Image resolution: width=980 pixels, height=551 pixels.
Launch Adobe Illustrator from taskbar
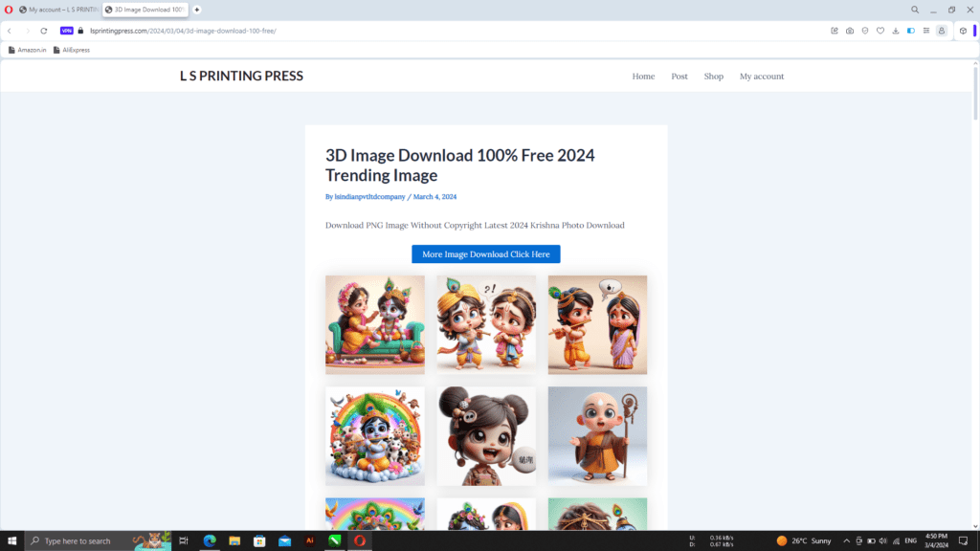click(309, 541)
